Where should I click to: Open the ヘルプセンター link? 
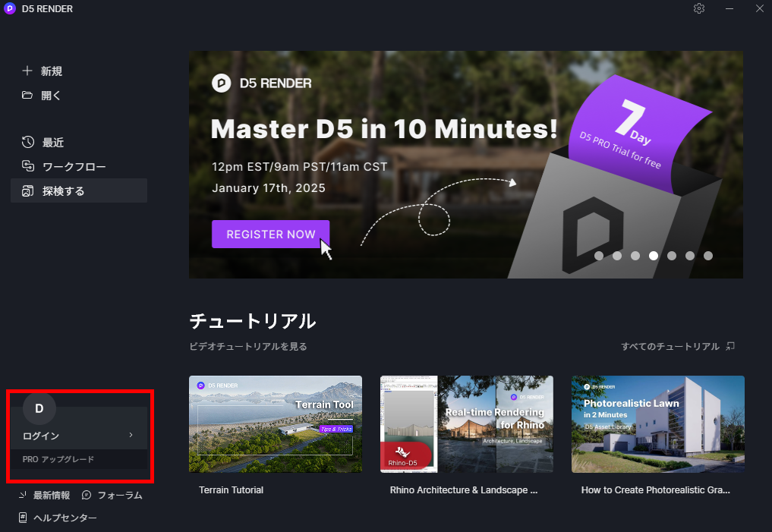[x=65, y=518]
